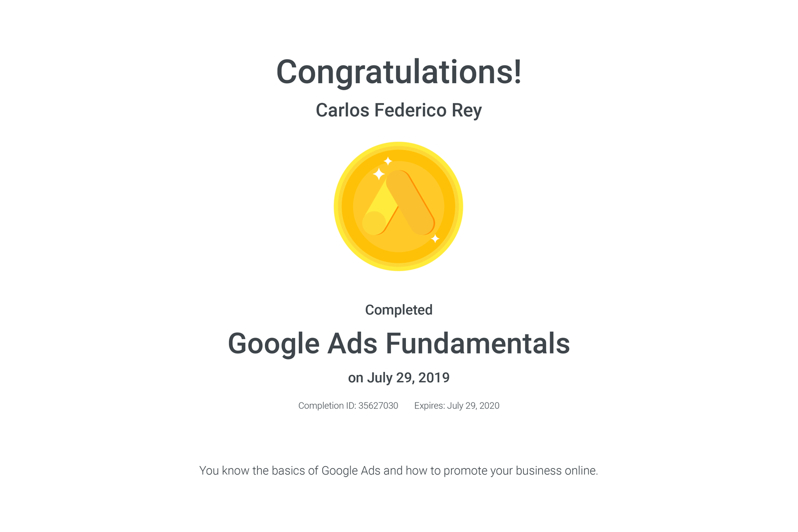Click the yellow circle end of the logo
The height and width of the screenshot is (532, 798).
(374, 223)
